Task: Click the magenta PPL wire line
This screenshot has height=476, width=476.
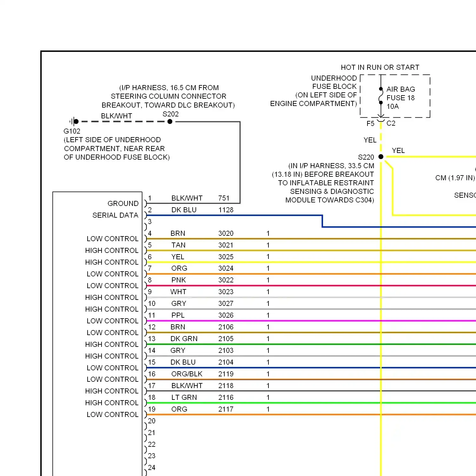Action: [311, 321]
